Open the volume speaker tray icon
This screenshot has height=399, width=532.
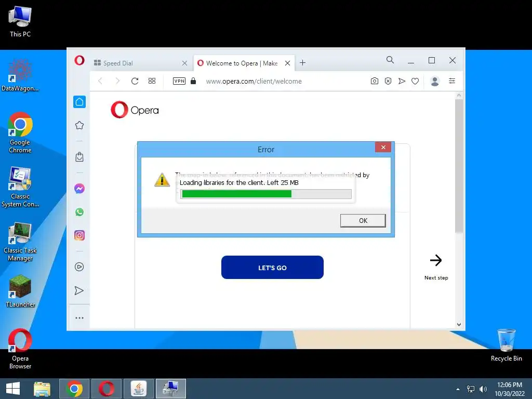click(483, 389)
